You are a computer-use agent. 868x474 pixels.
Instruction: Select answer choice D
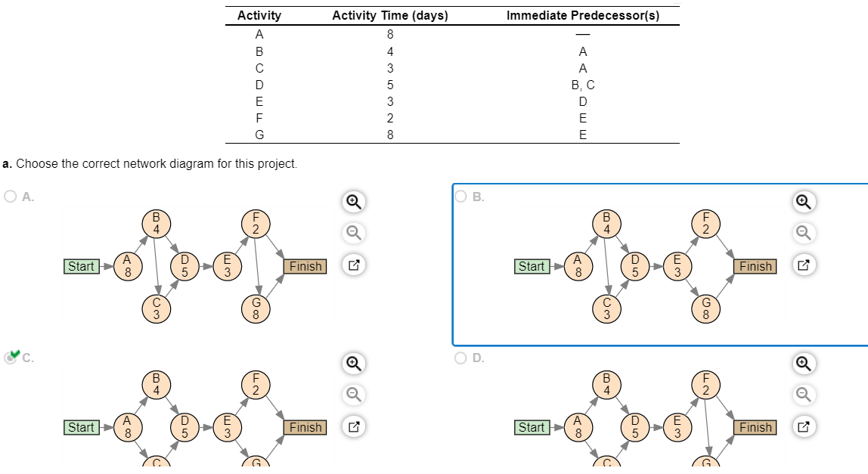tap(460, 358)
